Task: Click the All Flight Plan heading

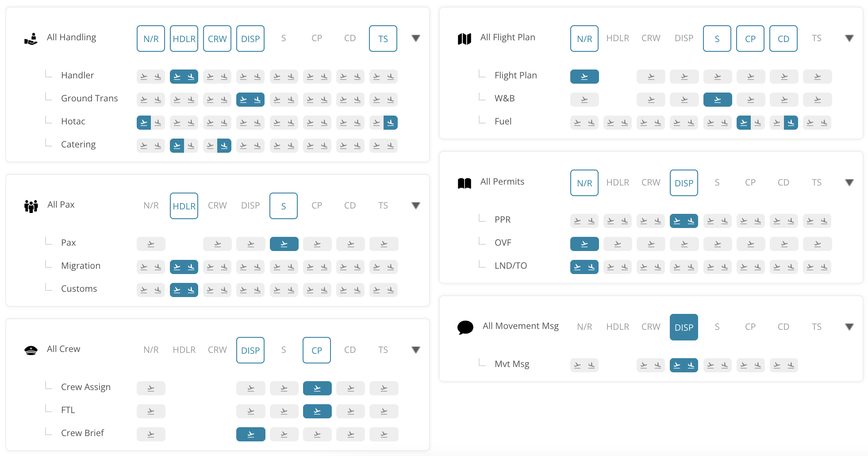Action: [x=508, y=37]
